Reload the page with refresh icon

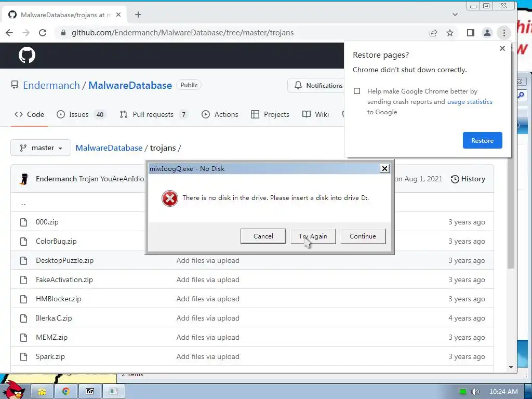(x=43, y=33)
